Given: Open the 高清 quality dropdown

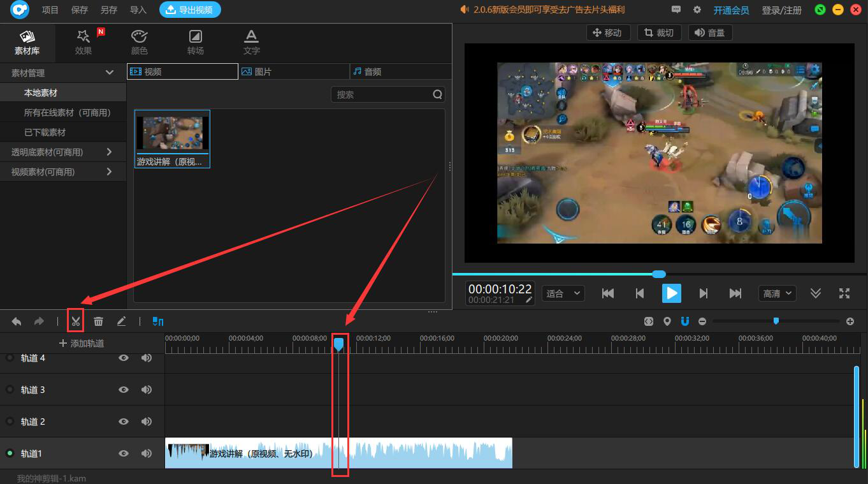Looking at the screenshot, I should pos(778,293).
